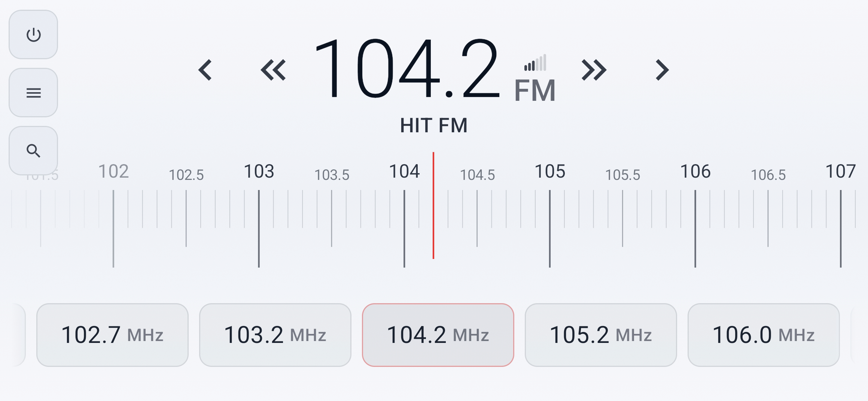Image resolution: width=868 pixels, height=401 pixels.
Task: Select the 106.0 MHz preset
Action: pos(764,335)
